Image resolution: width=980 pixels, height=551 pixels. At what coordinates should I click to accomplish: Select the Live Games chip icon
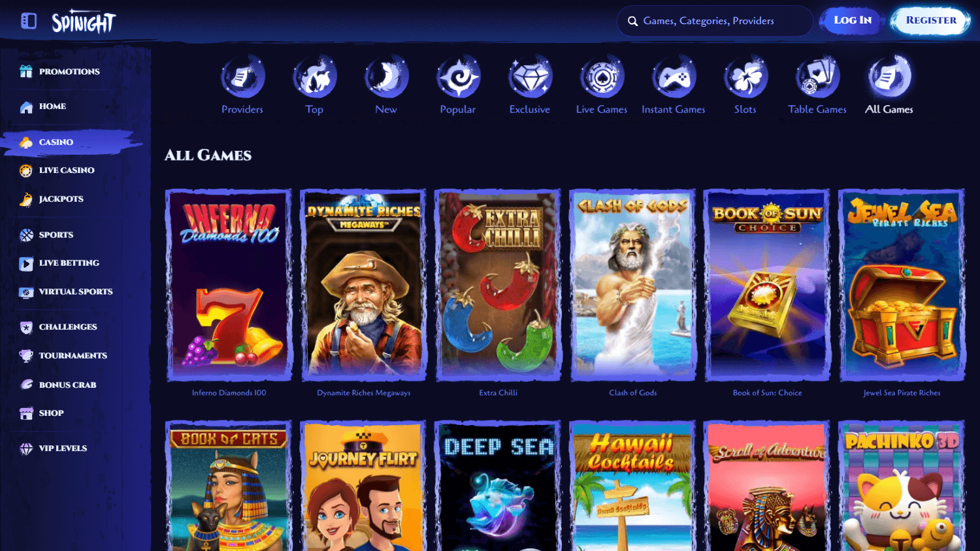click(602, 77)
